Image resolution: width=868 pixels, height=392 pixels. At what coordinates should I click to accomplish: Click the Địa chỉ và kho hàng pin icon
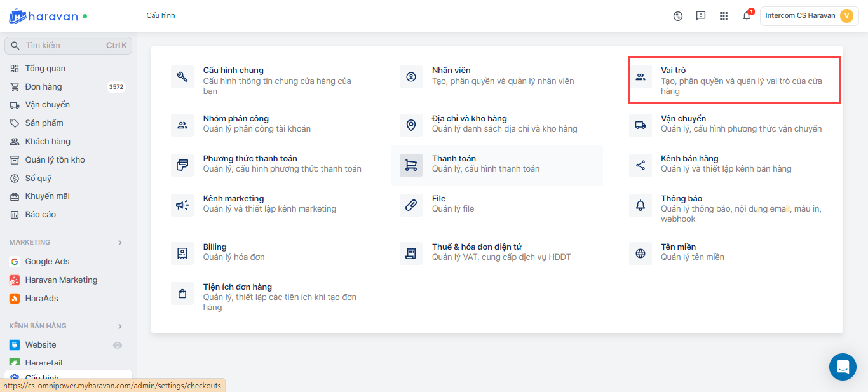click(411, 125)
